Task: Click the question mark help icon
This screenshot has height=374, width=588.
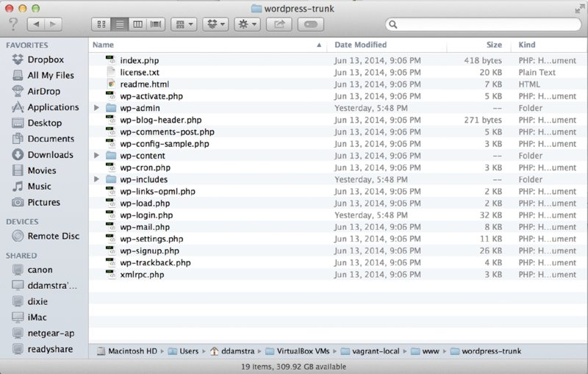Action: pos(13,24)
